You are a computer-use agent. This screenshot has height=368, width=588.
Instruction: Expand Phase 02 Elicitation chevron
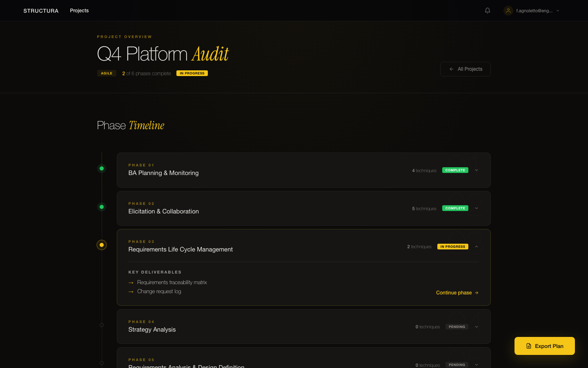coord(477,209)
